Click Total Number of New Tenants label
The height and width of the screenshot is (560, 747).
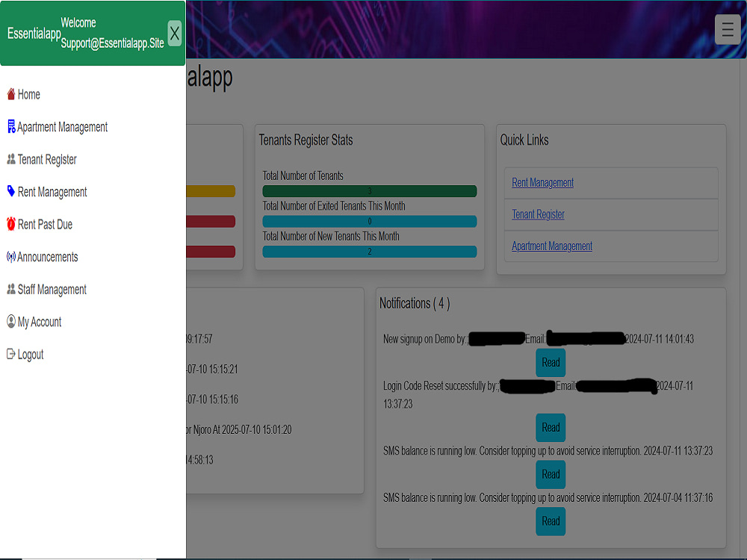[331, 236]
